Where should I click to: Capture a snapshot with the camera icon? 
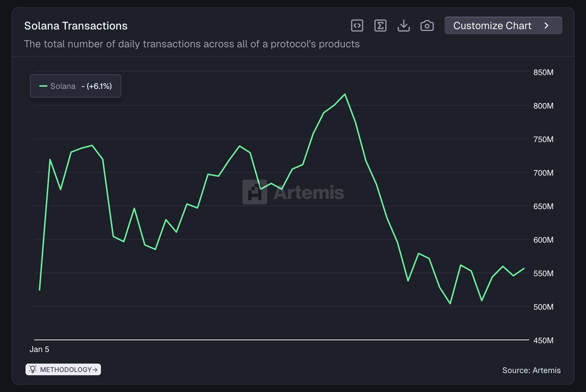click(427, 26)
